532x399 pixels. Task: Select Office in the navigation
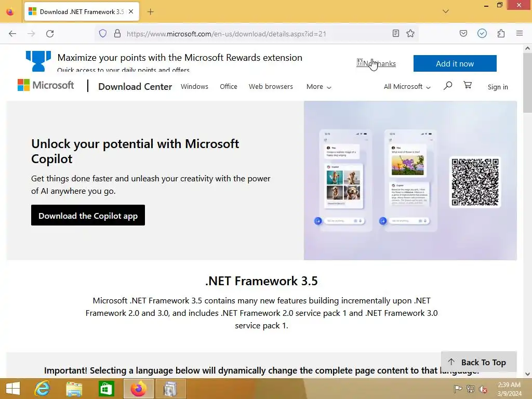point(229,87)
